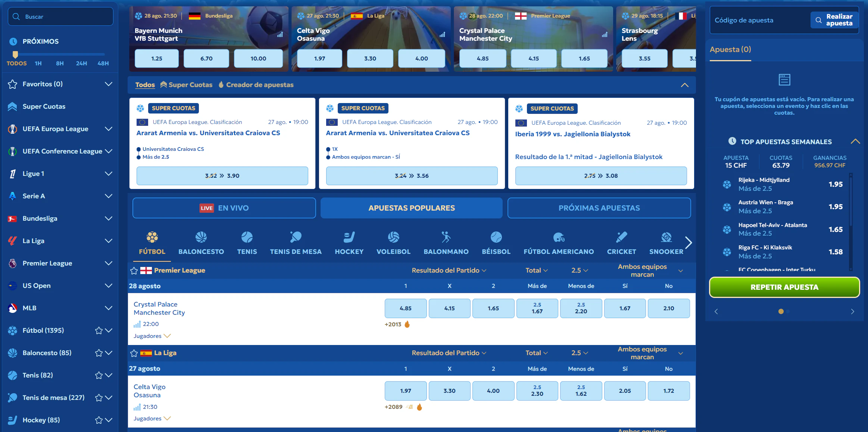Go to next bet slip slide
Viewport: 868px width, 432px height.
852,311
